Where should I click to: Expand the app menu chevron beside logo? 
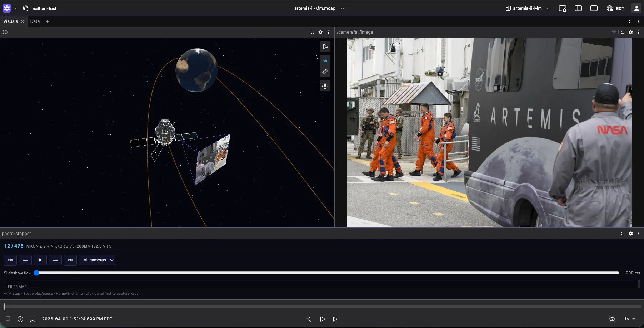point(15,9)
